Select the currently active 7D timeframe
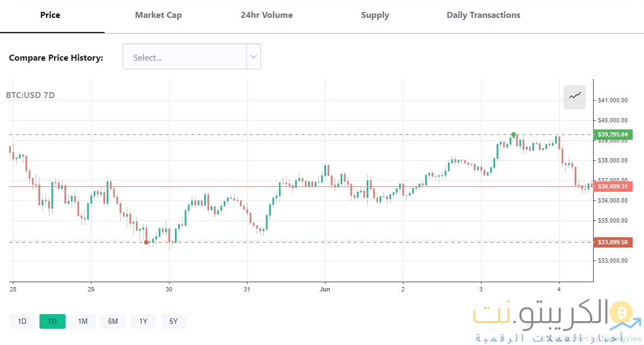644x345 pixels. [52, 321]
